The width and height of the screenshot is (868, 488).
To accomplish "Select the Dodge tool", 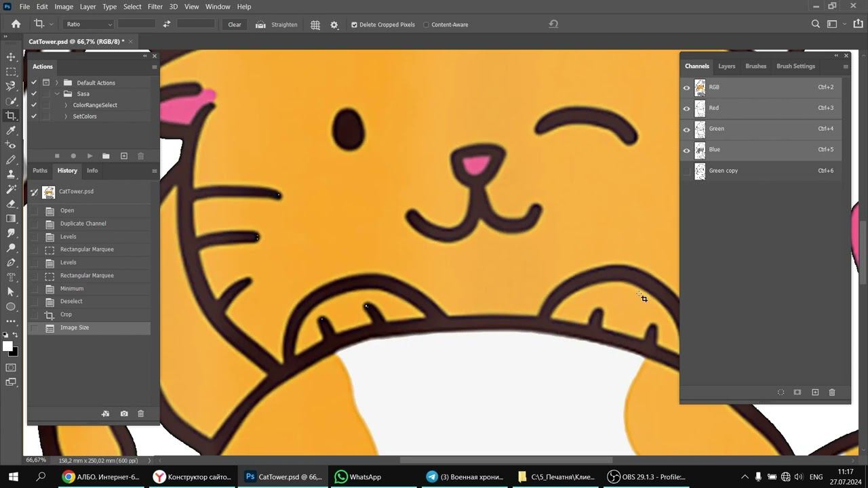I will click(x=11, y=247).
